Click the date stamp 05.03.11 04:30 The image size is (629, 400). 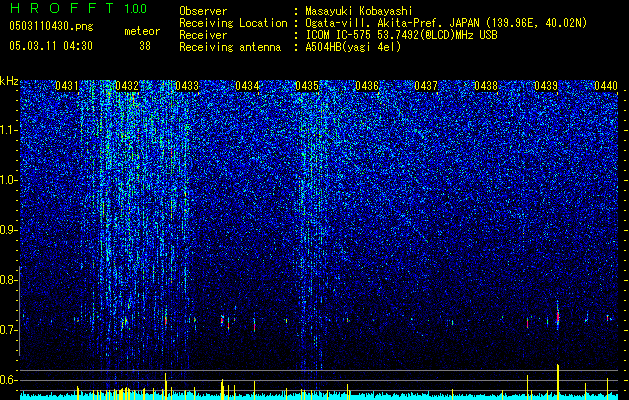point(51,46)
